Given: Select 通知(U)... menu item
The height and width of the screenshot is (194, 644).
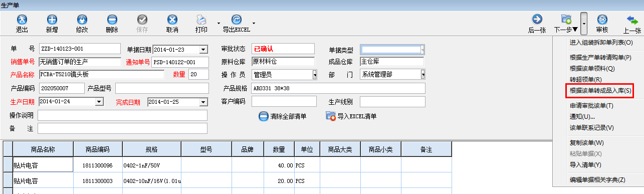Looking at the screenshot, I should [582, 117].
